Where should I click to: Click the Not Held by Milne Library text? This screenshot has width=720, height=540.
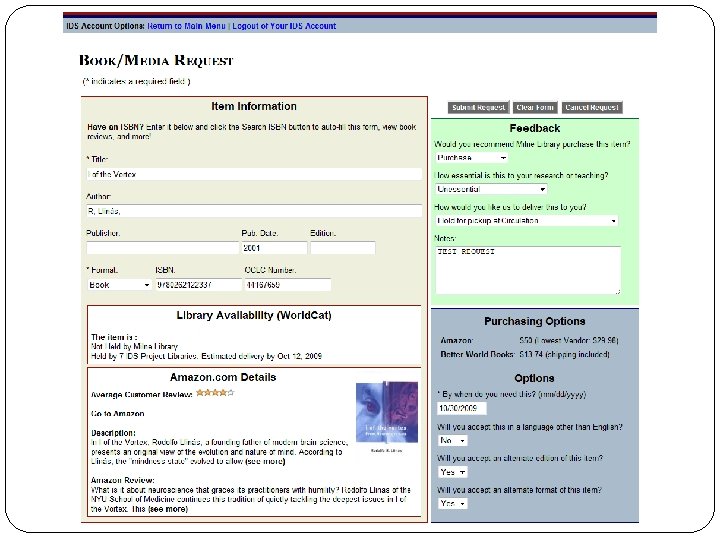point(134,347)
